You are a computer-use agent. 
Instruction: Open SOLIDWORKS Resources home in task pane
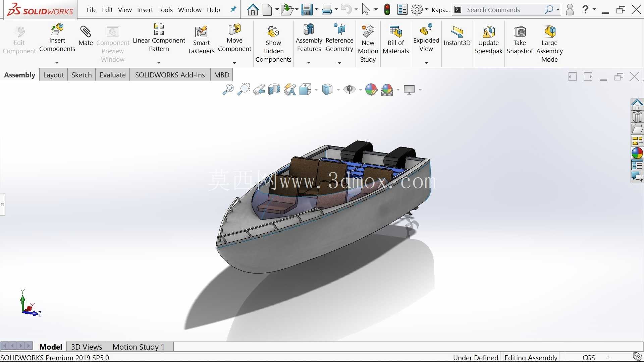tap(637, 105)
